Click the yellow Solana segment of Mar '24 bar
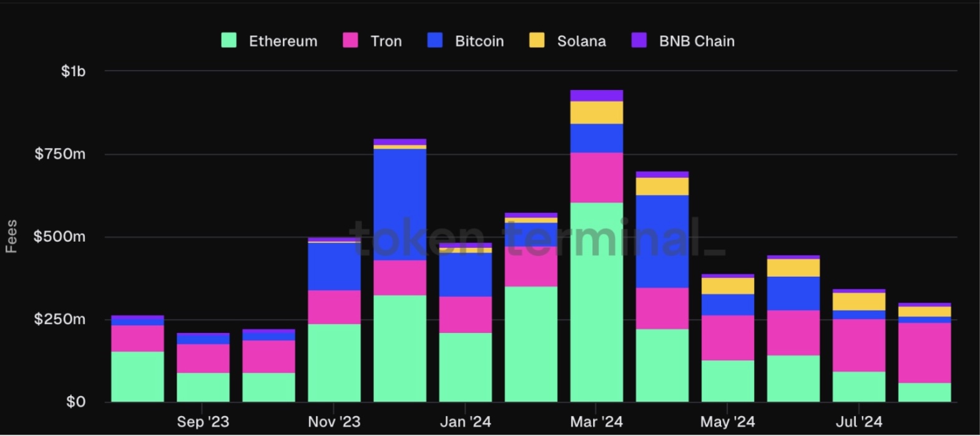 [597, 112]
